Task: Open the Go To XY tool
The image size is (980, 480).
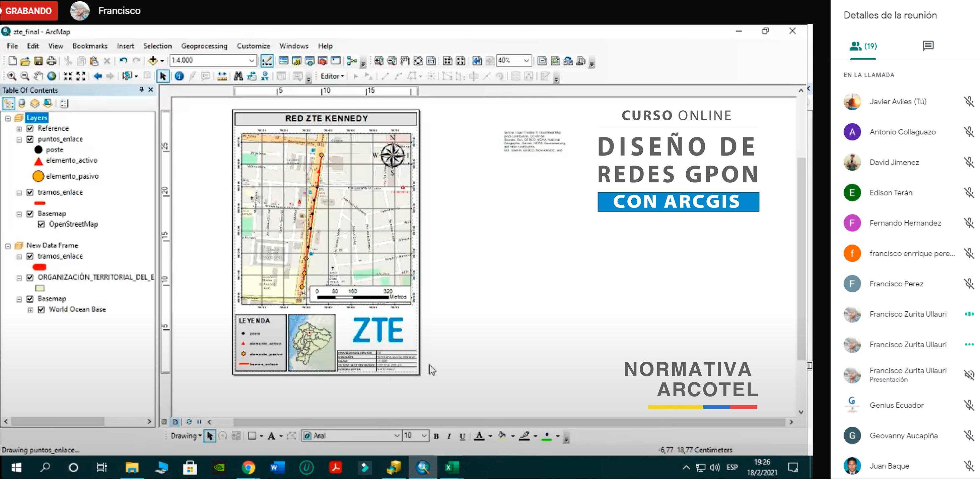Action: [265, 76]
